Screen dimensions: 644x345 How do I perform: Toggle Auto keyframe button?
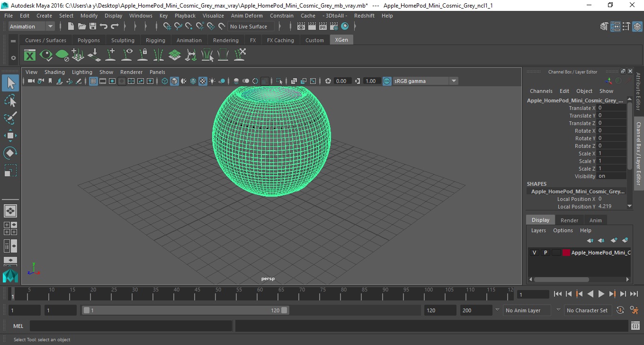[x=620, y=310]
